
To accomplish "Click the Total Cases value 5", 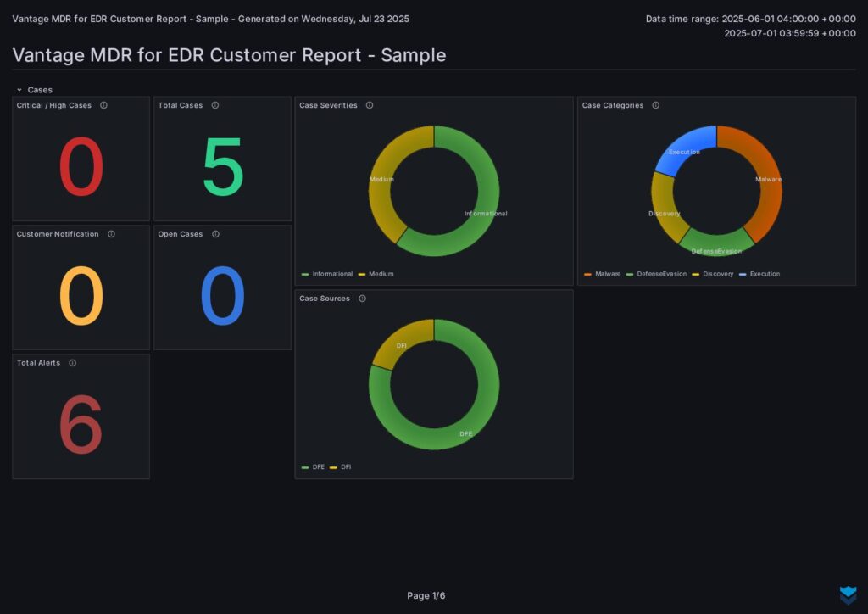I will 223,166.
